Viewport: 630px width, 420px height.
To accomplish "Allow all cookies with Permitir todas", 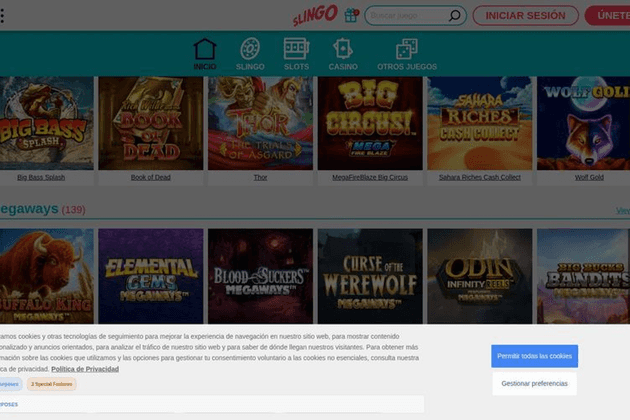I will [x=534, y=356].
